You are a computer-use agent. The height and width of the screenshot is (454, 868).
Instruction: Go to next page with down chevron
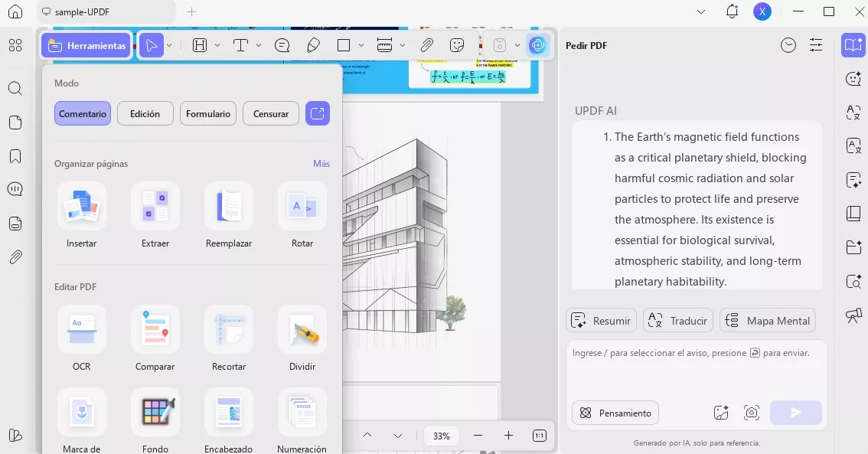point(397,436)
